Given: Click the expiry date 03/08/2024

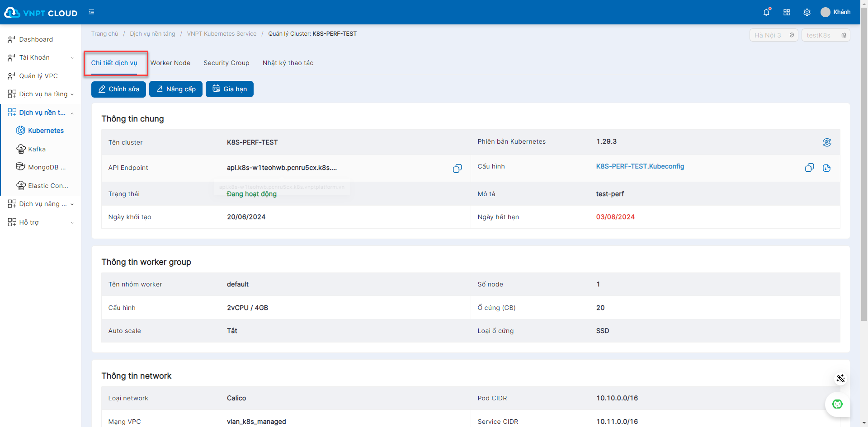Looking at the screenshot, I should pos(615,217).
